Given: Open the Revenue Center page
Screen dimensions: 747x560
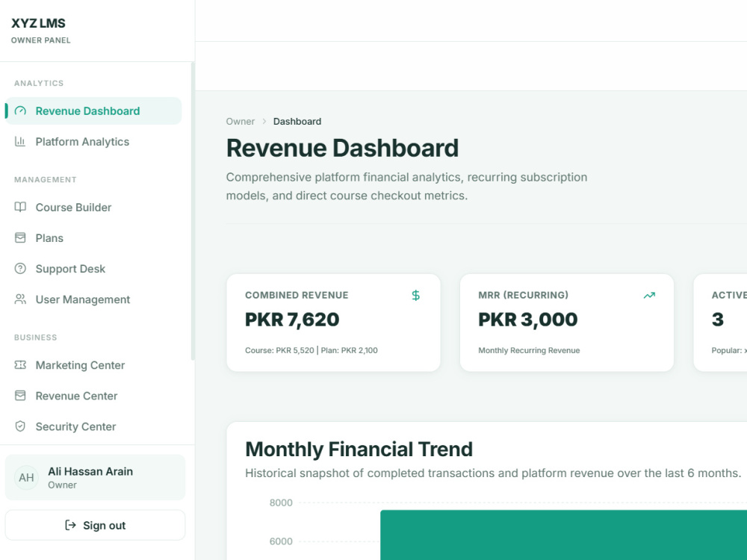Looking at the screenshot, I should pyautogui.click(x=93, y=396).
